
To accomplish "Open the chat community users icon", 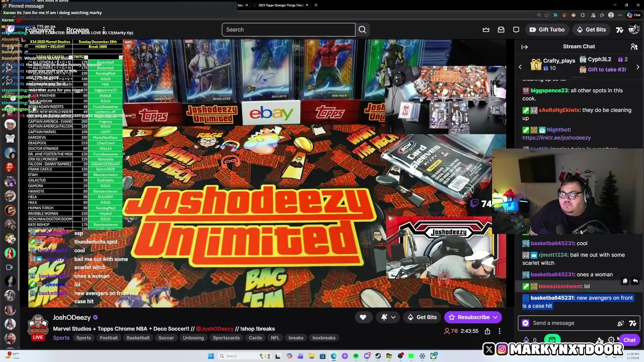I will [634, 47].
